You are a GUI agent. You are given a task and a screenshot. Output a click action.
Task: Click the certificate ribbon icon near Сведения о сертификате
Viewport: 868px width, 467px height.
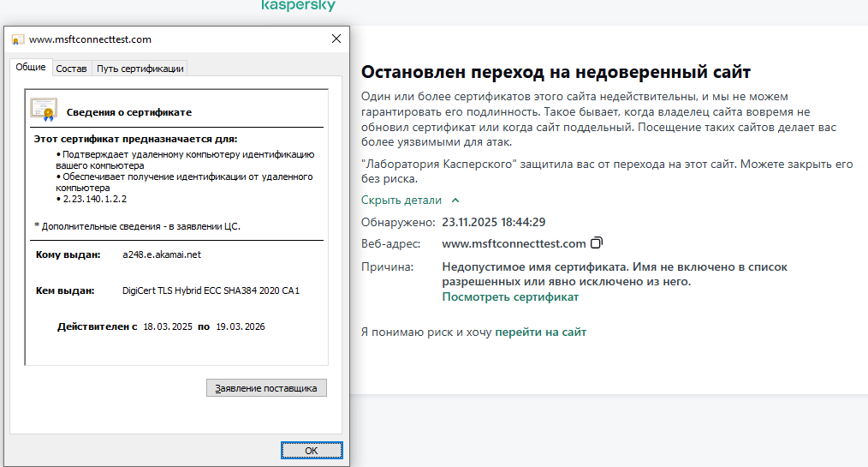click(x=44, y=110)
